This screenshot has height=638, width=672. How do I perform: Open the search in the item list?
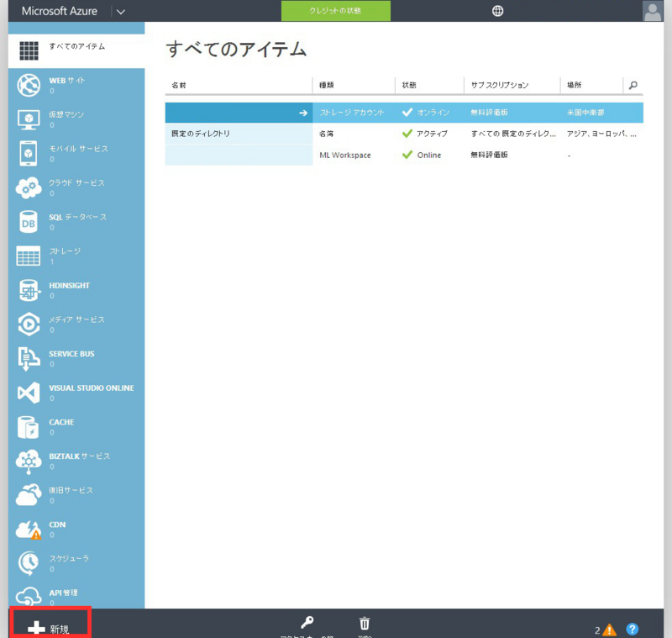coord(633,85)
